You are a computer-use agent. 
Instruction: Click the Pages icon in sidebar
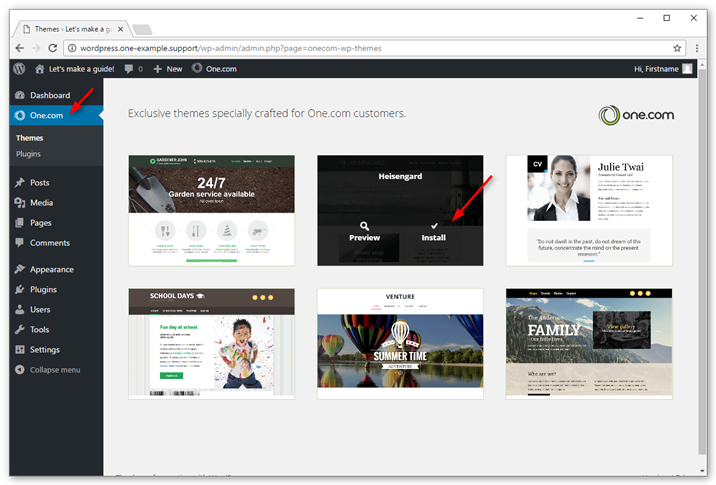pyautogui.click(x=20, y=222)
